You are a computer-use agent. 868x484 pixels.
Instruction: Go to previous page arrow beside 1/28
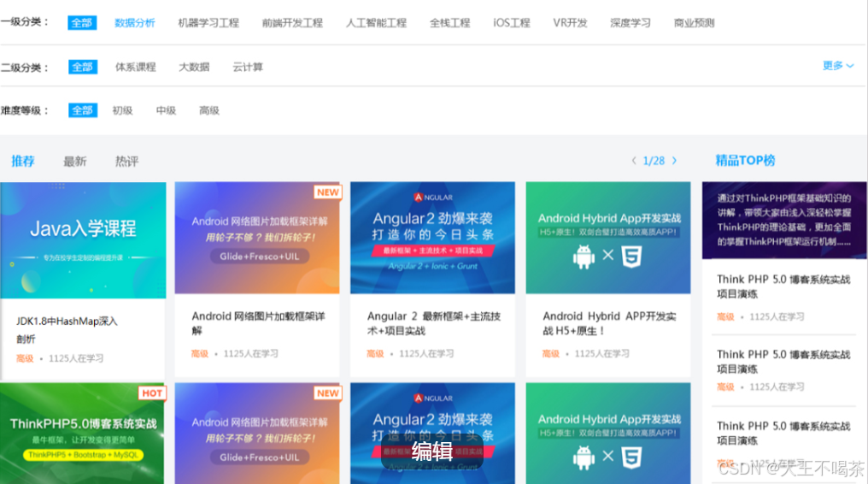(x=634, y=161)
